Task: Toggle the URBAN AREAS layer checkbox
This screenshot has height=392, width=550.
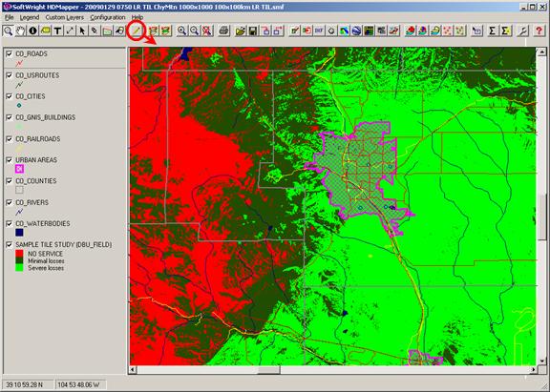Action: pyautogui.click(x=10, y=160)
